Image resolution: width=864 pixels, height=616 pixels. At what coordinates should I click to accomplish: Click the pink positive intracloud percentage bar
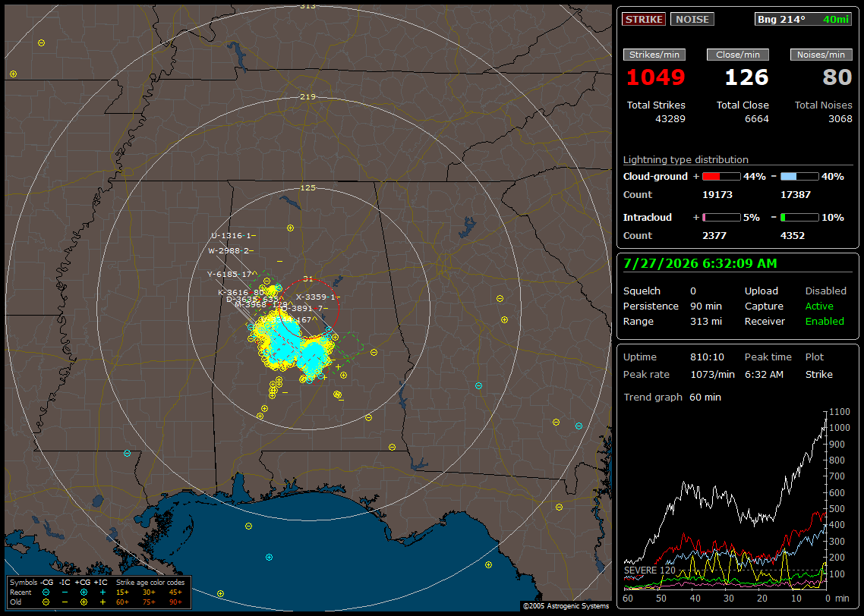tap(721, 218)
